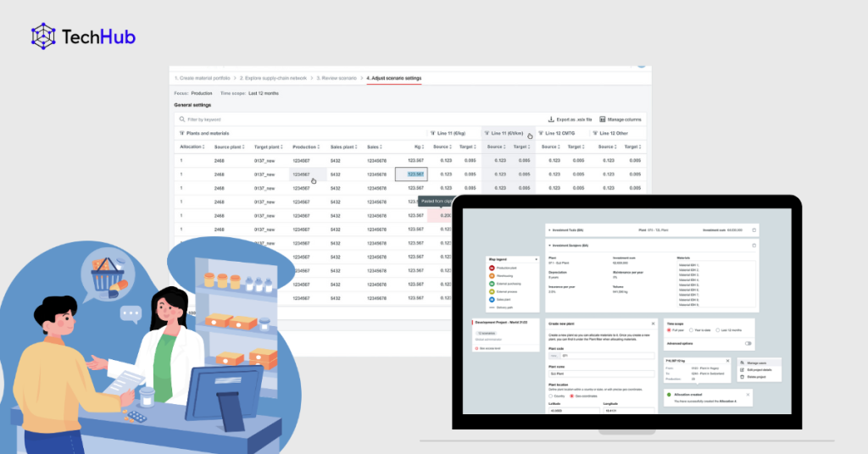The image size is (868, 454).
Task: Click the 12 scenarios badge
Action: 486,334
